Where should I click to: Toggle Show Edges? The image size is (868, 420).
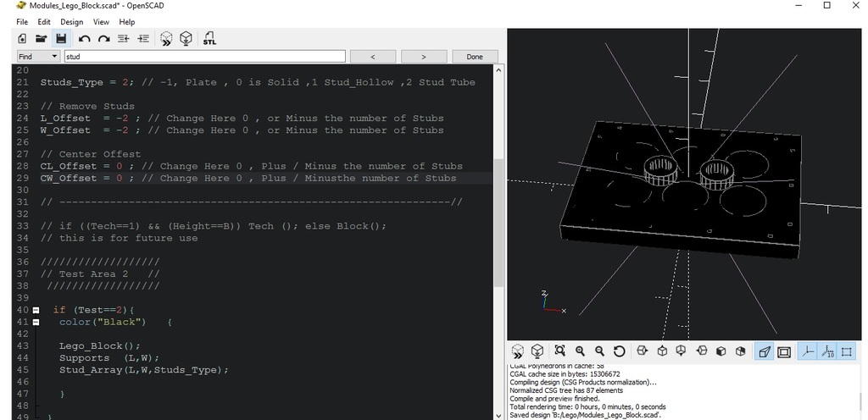[x=847, y=351]
